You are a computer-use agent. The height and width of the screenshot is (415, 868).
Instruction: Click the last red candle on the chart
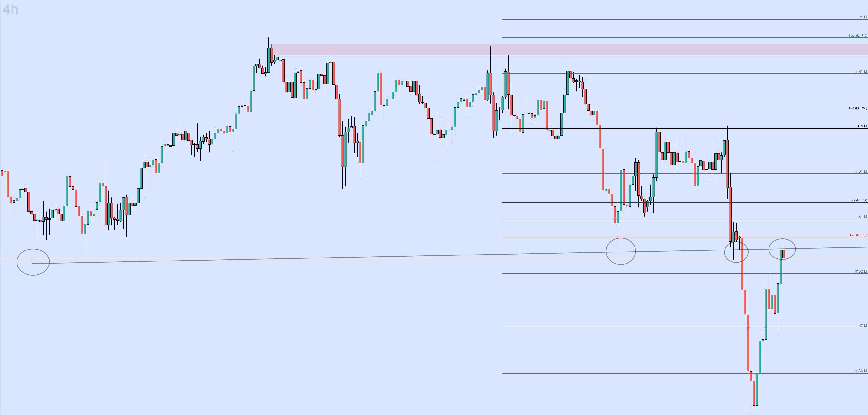click(x=784, y=254)
